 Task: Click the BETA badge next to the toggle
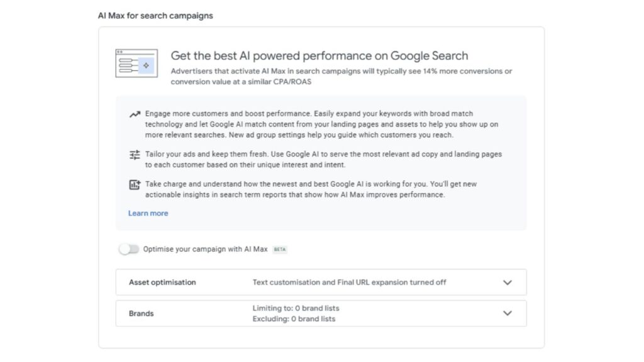tap(280, 250)
